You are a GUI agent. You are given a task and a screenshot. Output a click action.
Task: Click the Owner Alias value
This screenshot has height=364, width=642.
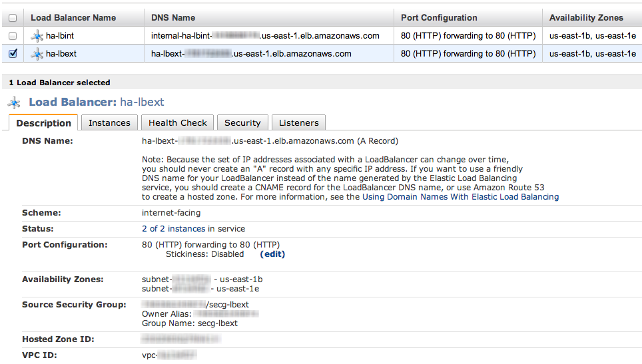[226, 313]
